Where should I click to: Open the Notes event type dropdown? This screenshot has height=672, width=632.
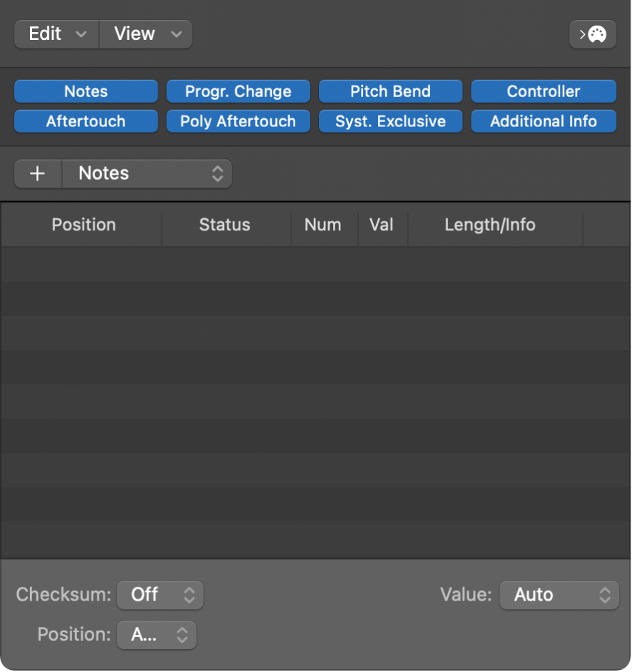coord(148,173)
